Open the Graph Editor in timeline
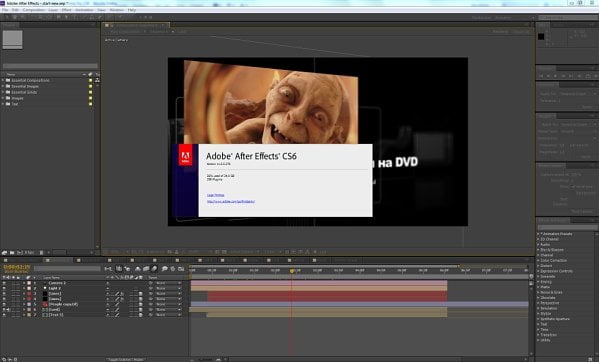This screenshot has height=362, width=599. click(x=181, y=269)
